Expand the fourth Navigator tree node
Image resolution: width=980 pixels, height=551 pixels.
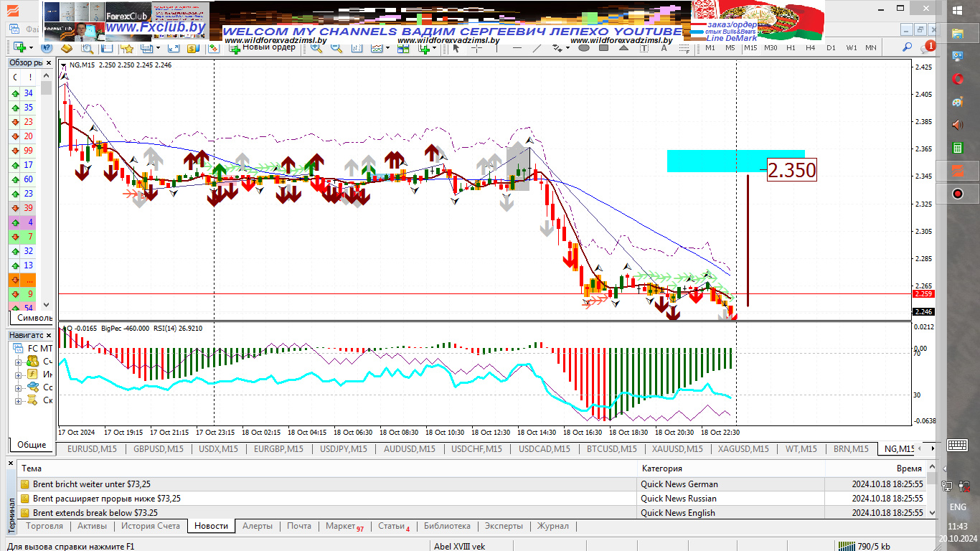click(18, 400)
